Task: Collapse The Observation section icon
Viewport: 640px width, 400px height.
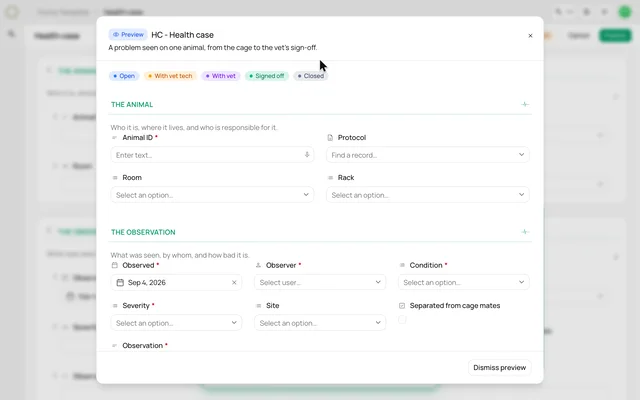Action: click(525, 232)
